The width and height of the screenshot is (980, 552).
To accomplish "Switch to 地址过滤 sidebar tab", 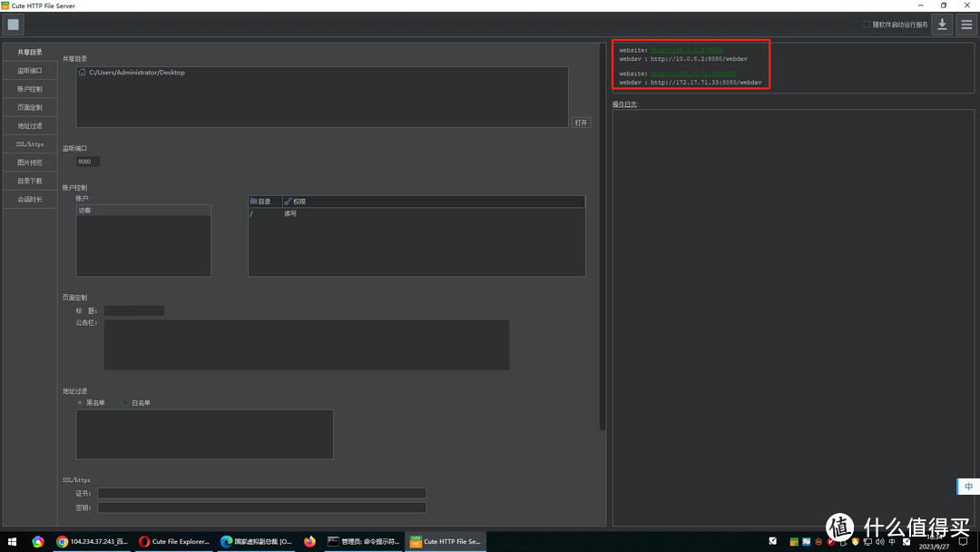I will click(x=30, y=125).
